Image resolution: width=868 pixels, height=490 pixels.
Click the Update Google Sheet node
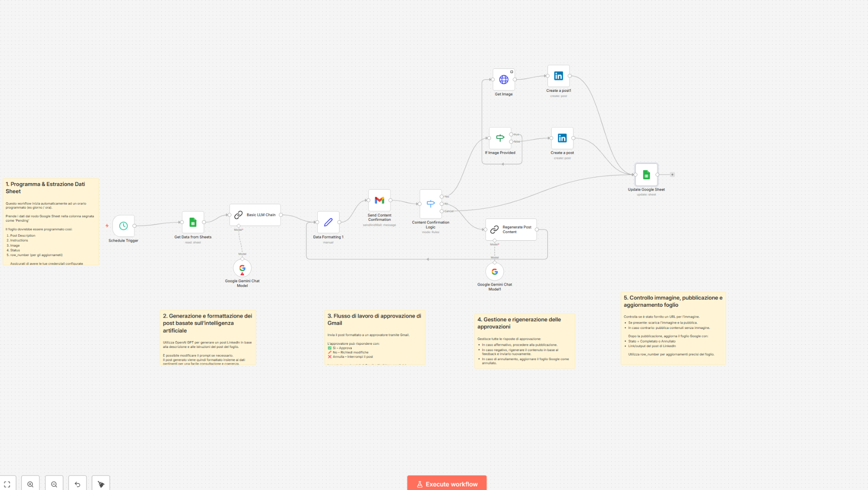(x=646, y=174)
